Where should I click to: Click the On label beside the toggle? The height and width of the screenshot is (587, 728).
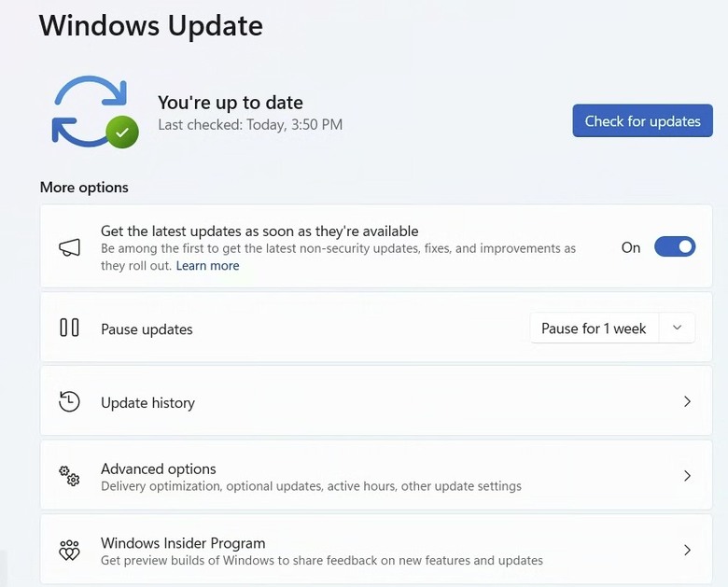(631, 247)
